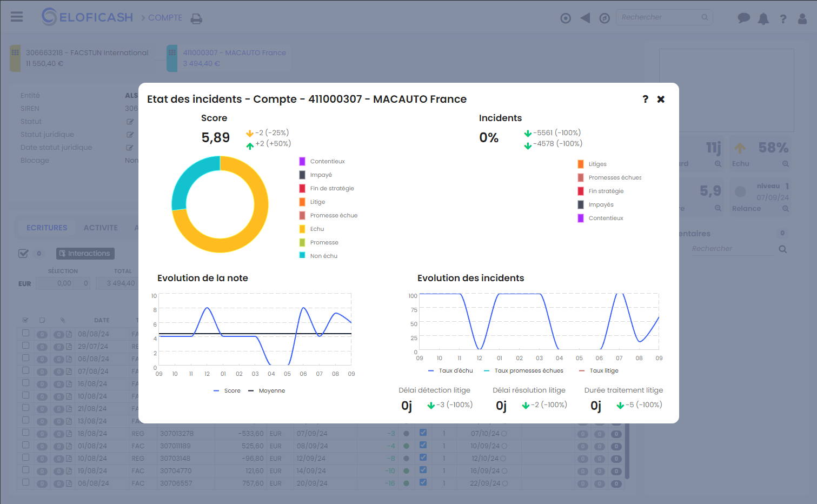Image resolution: width=817 pixels, height=504 pixels.
Task: Toggle Taux litige series legend
Action: tap(599, 370)
